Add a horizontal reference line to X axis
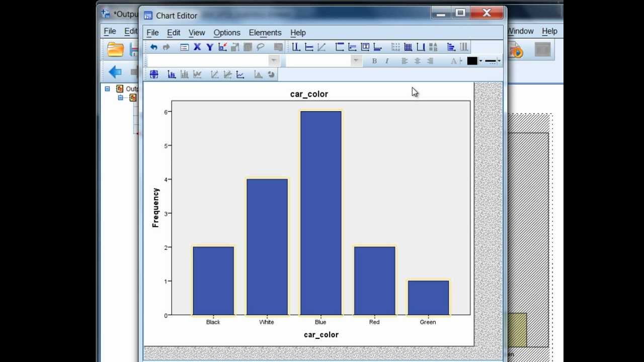The width and height of the screenshot is (644, 362). [309, 47]
